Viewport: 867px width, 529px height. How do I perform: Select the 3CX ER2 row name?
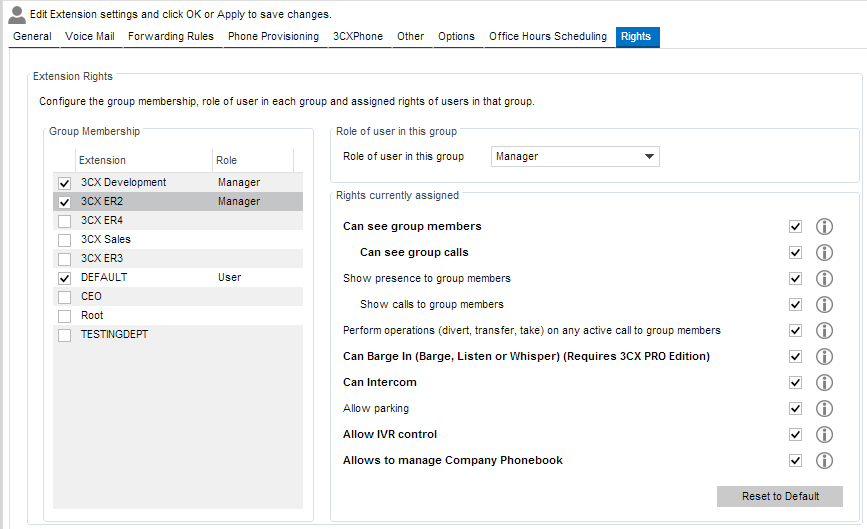point(102,201)
